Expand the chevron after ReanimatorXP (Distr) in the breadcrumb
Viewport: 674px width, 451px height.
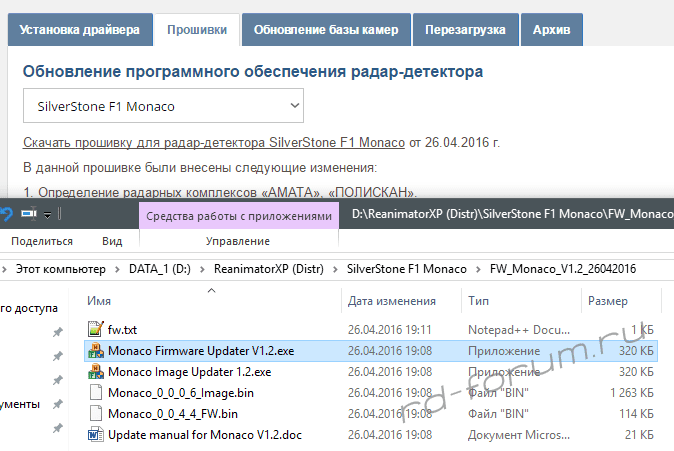[x=335, y=270]
